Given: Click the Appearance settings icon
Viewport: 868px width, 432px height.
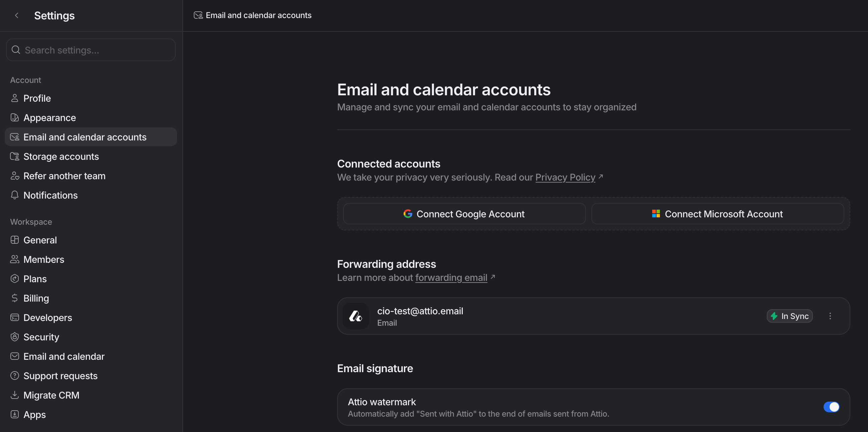Looking at the screenshot, I should (x=14, y=117).
